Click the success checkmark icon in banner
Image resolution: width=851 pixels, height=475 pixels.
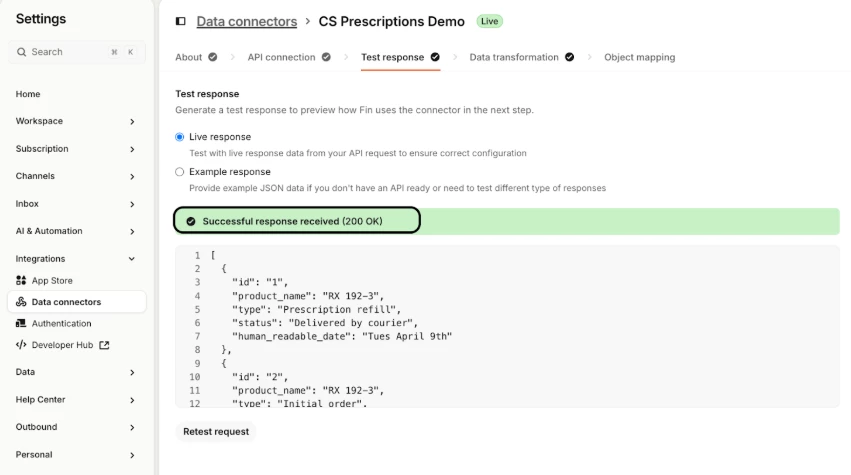191,221
